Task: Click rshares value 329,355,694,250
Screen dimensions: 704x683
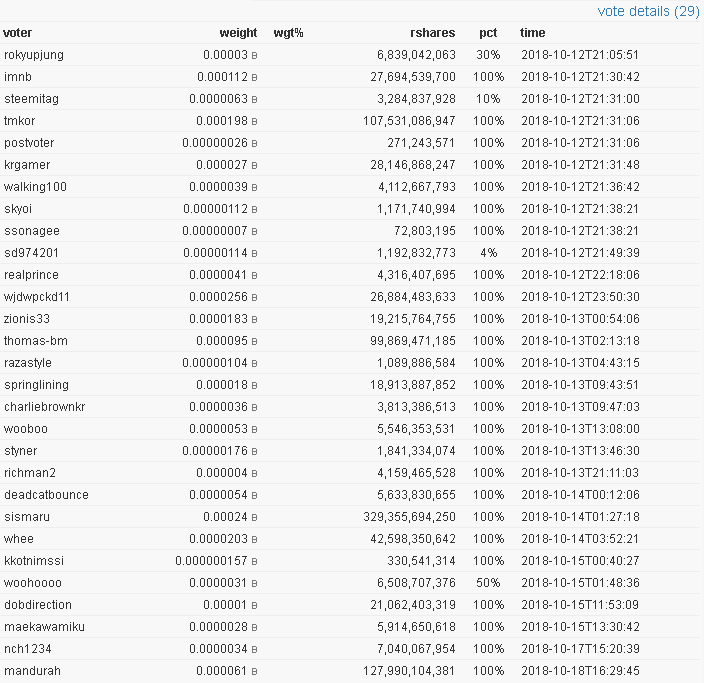Action: pos(409,517)
